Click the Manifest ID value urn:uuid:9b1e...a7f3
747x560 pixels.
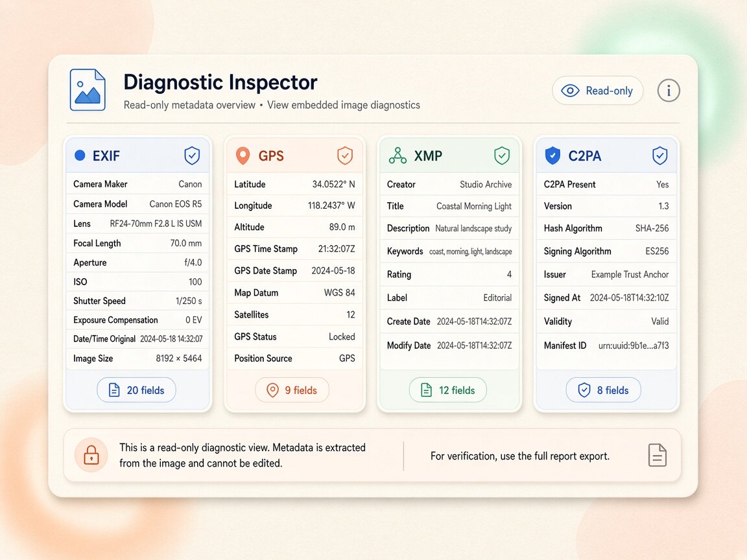(x=634, y=345)
